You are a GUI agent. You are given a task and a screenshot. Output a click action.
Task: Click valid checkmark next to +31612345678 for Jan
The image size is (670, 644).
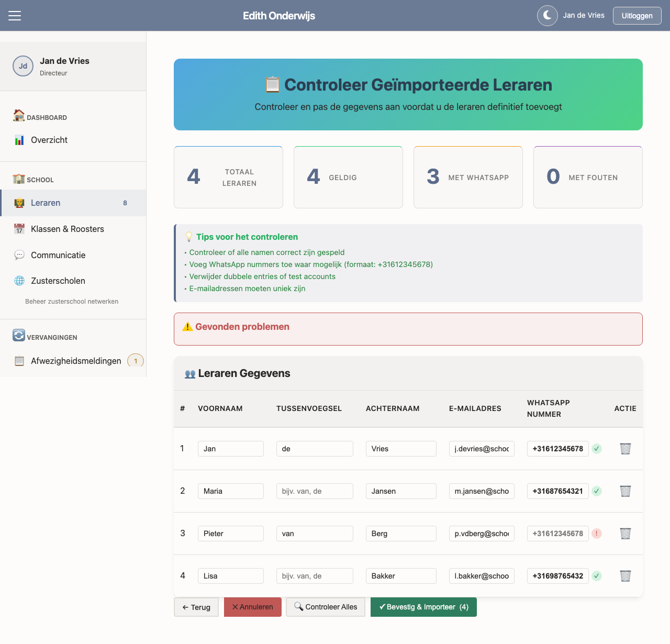pyautogui.click(x=597, y=449)
